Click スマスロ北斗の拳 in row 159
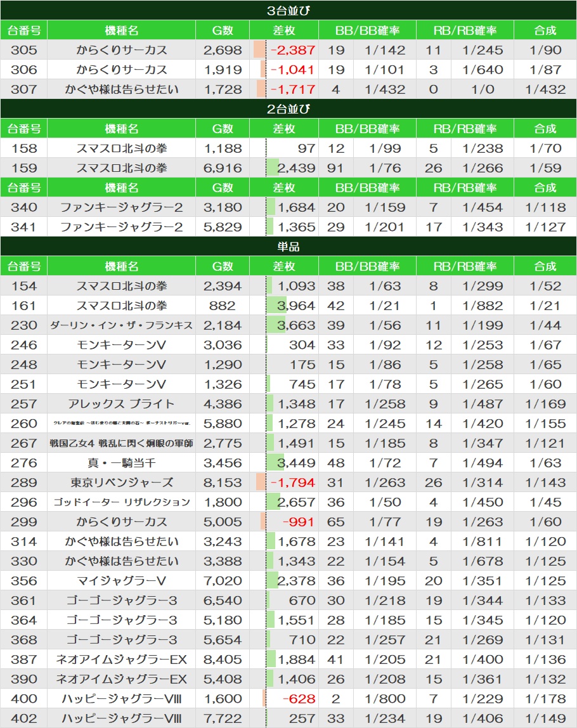The image size is (577, 728). 122,167
